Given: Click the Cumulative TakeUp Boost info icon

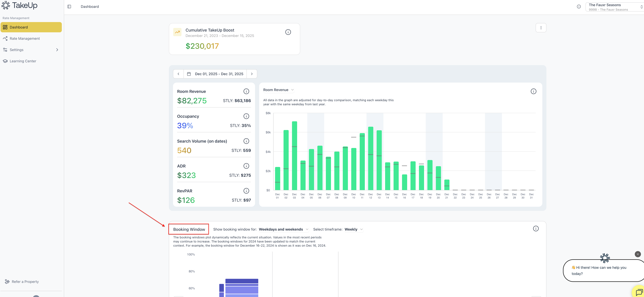Looking at the screenshot, I should (288, 32).
